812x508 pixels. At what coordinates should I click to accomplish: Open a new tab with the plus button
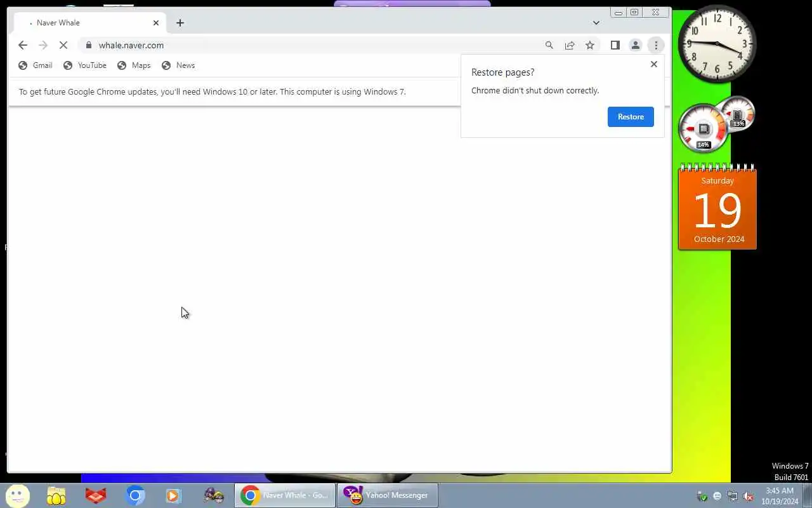pos(180,23)
